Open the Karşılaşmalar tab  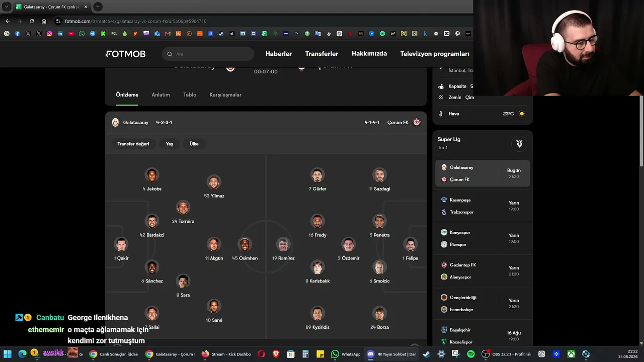[x=225, y=95]
